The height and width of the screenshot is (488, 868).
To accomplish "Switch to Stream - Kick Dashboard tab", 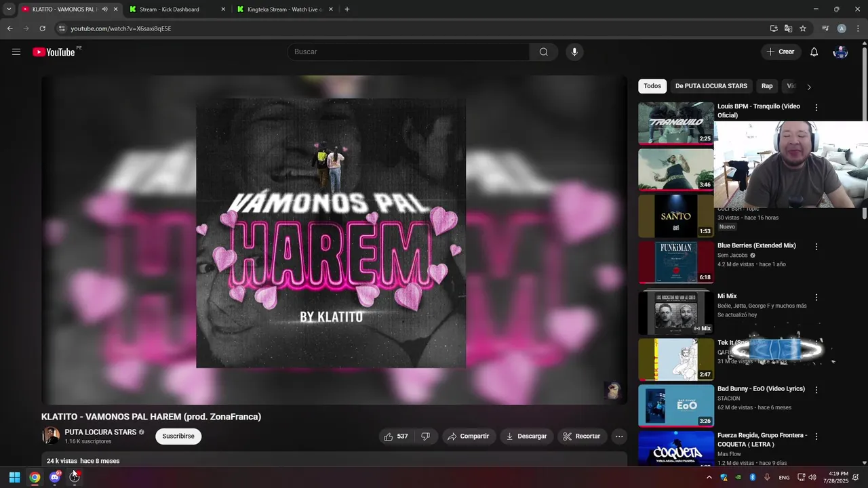I will pyautogui.click(x=178, y=9).
